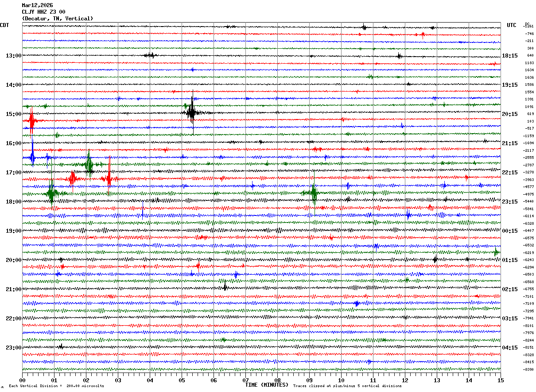This screenshot has height=392, width=536.
Task: Click DC offset value '-7101'
Action: [x=529, y=296]
